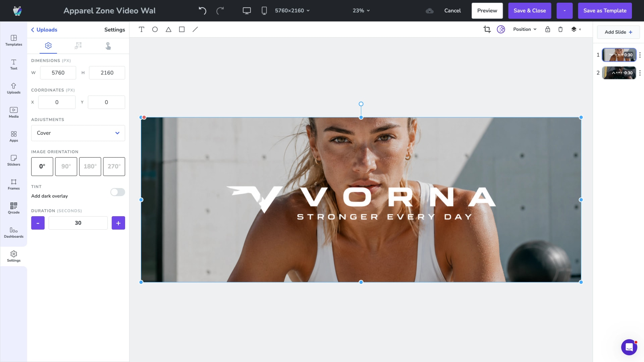Click the height field showing 2160
This screenshot has width=644, height=362.
[107, 73]
